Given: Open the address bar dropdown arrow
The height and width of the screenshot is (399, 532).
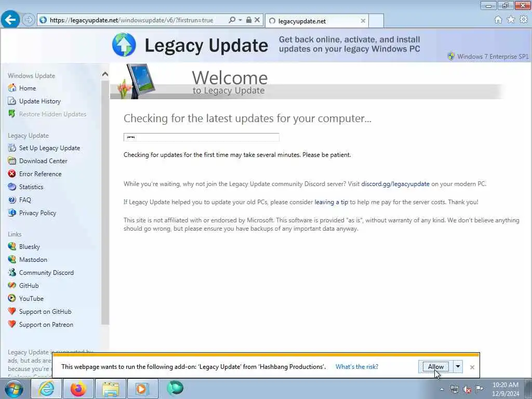Looking at the screenshot, I should pyautogui.click(x=240, y=20).
